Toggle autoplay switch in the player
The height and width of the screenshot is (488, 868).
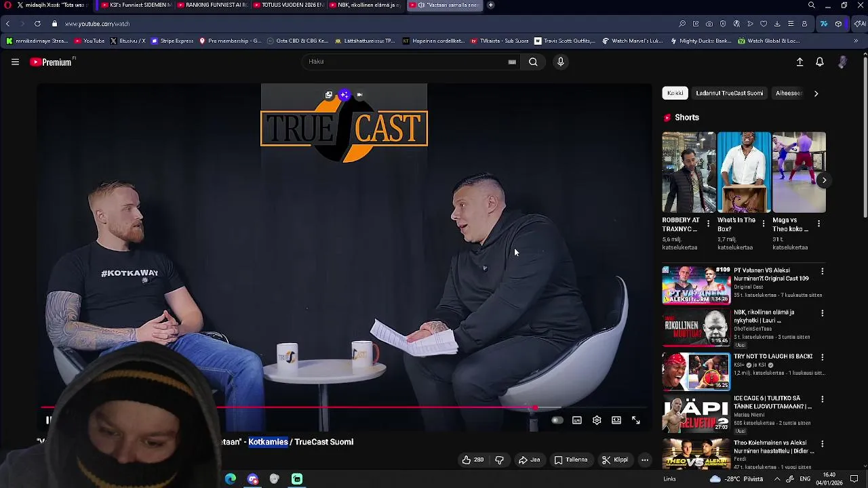click(x=557, y=420)
